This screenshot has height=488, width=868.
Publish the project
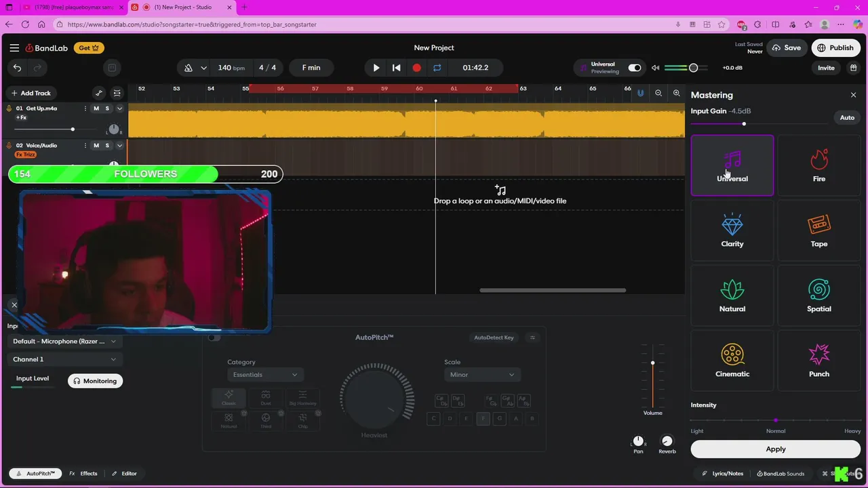tap(835, 48)
